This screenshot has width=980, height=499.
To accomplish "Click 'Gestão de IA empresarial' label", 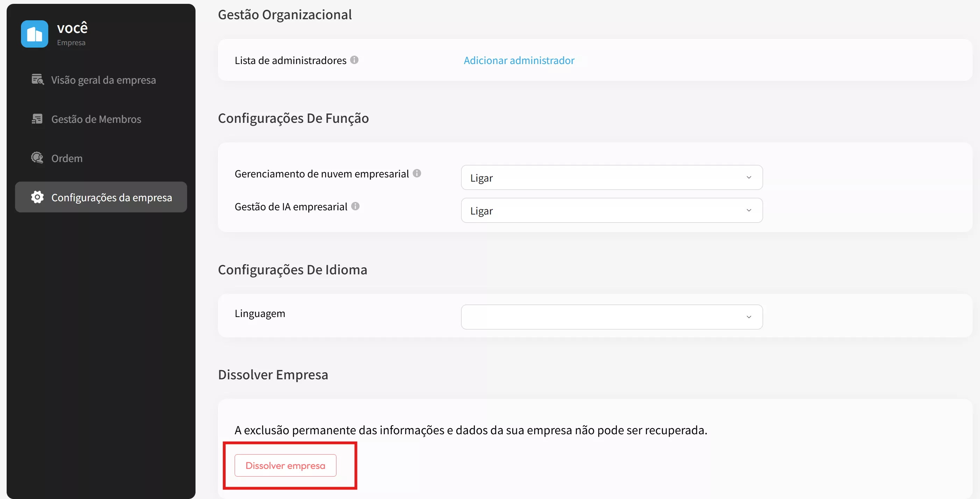I will pyautogui.click(x=291, y=207).
